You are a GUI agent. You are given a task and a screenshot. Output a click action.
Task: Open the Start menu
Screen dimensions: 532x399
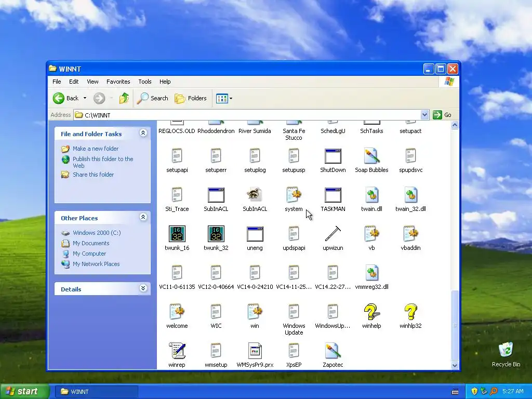pyautogui.click(x=25, y=392)
